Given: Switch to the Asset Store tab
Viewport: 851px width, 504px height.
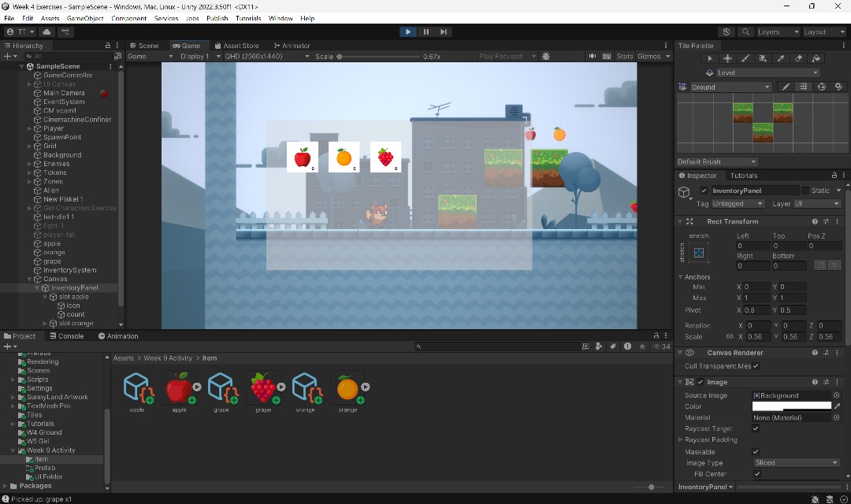Looking at the screenshot, I should click(x=237, y=46).
